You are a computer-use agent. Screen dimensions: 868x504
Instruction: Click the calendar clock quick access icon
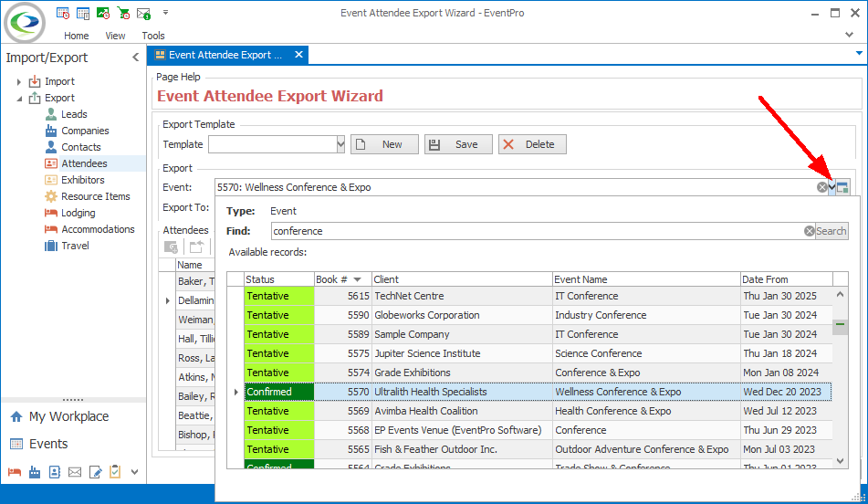(63, 13)
